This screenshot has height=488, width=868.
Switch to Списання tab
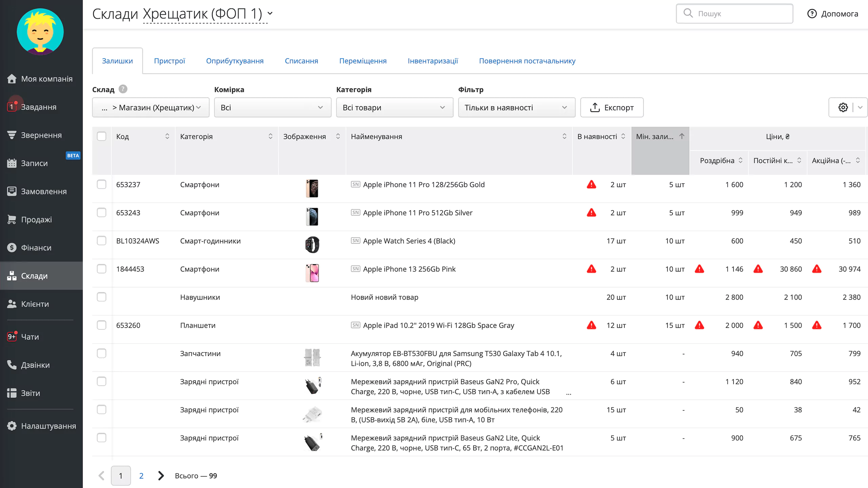pyautogui.click(x=301, y=61)
